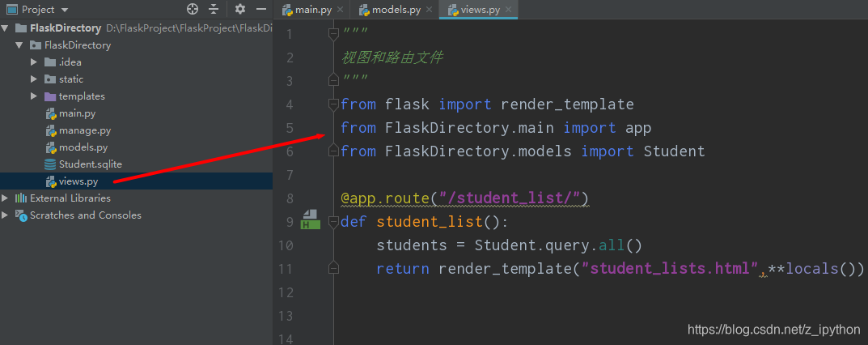Click the Scratches and Consoles icon
Screen dimensions: 868x345
click(x=21, y=215)
